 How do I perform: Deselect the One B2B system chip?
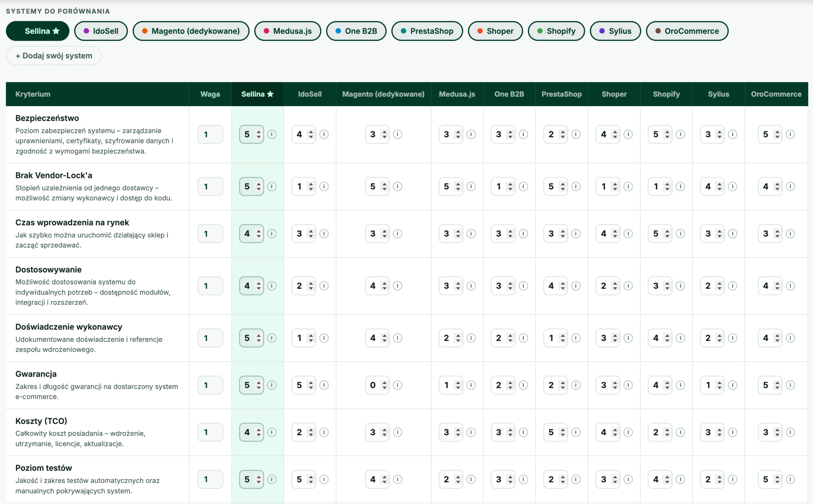[356, 31]
